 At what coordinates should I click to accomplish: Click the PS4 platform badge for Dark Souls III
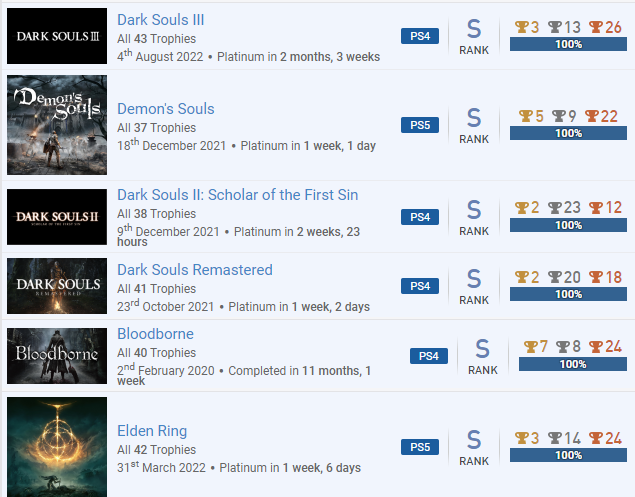(420, 36)
